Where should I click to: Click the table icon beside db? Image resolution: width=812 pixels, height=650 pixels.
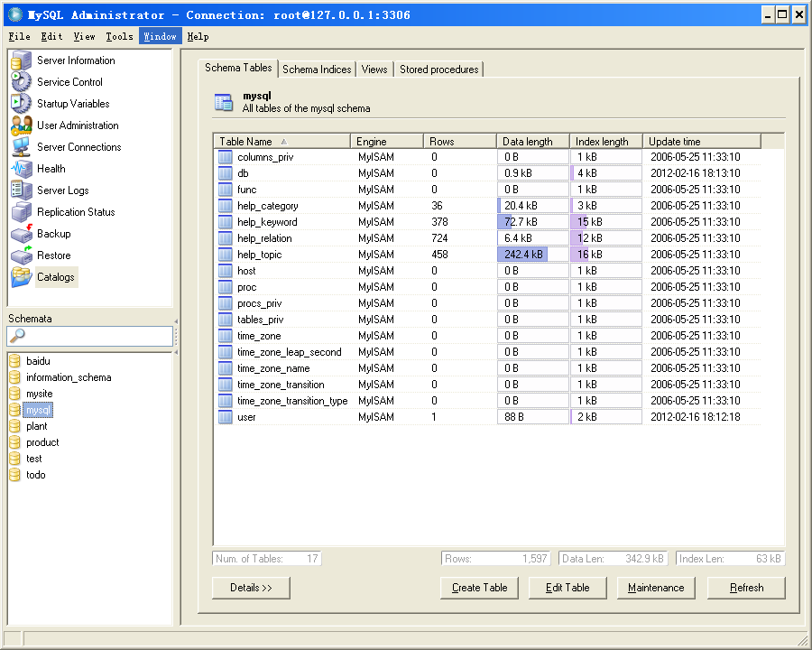[x=226, y=173]
